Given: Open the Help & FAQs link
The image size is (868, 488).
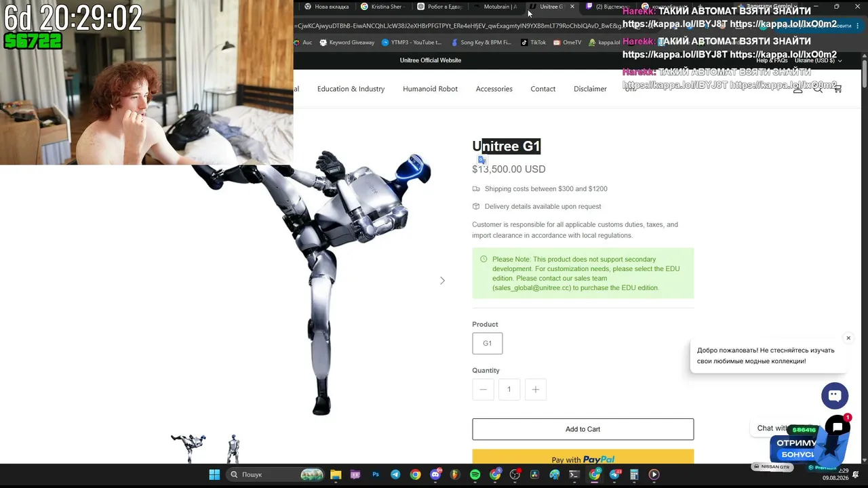Looking at the screenshot, I should click(x=772, y=60).
